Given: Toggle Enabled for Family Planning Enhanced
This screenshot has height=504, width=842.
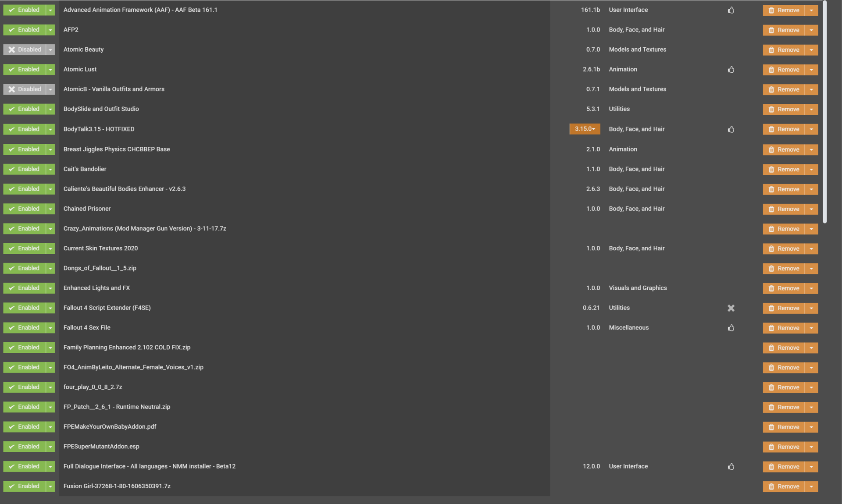Looking at the screenshot, I should click(x=24, y=348).
